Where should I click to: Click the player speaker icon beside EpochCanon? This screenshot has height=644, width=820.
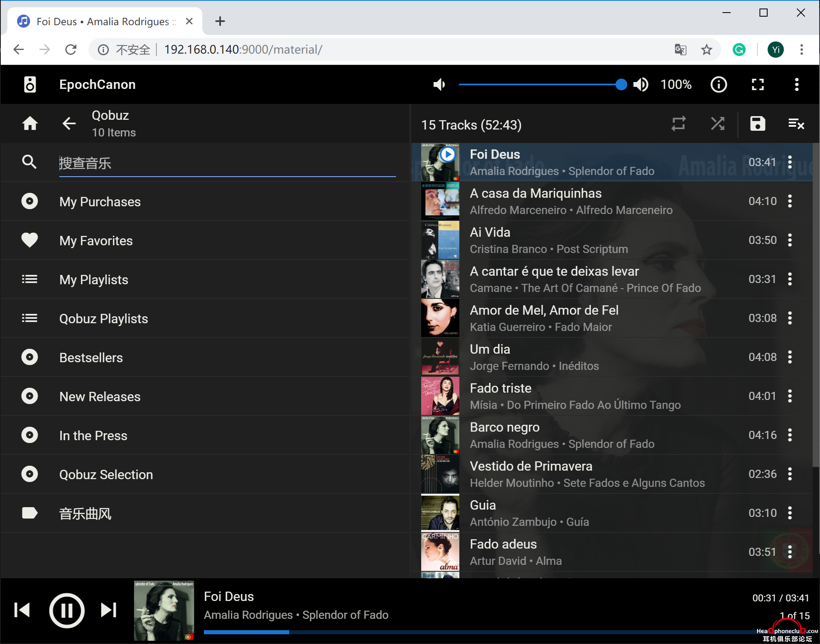(30, 84)
